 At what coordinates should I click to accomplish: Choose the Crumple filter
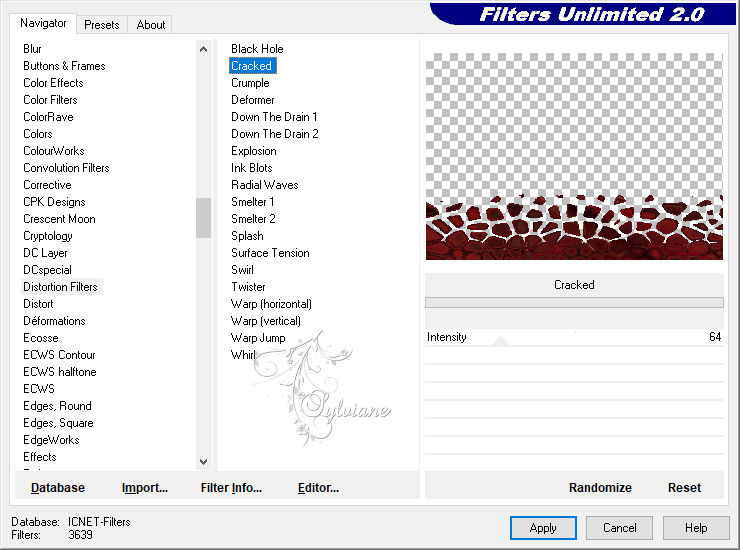[x=250, y=83]
